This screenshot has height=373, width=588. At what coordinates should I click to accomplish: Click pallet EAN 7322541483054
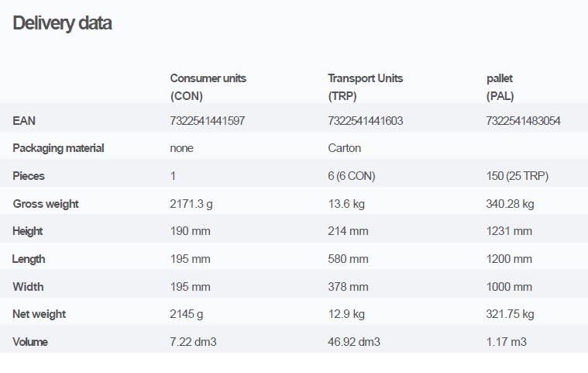(524, 121)
